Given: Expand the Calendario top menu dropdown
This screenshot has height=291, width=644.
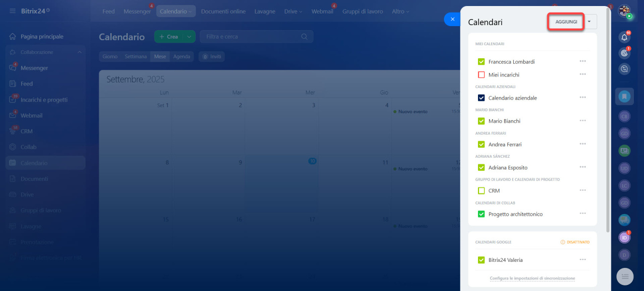Looking at the screenshot, I should 191,12.
